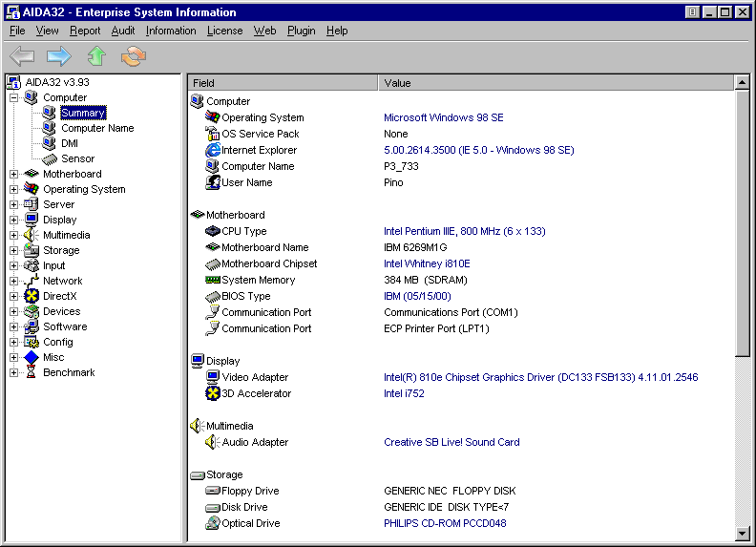
Task: Open the Report menu
Action: (85, 31)
